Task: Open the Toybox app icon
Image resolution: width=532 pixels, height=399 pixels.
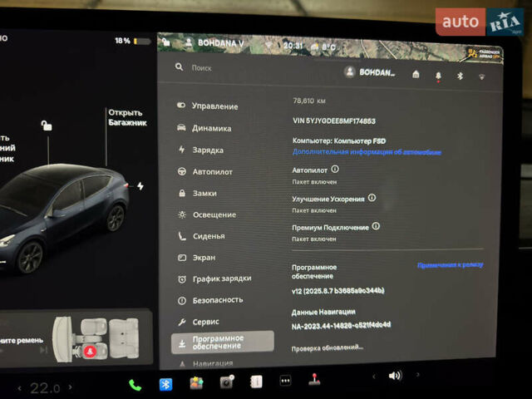Action: (x=196, y=383)
